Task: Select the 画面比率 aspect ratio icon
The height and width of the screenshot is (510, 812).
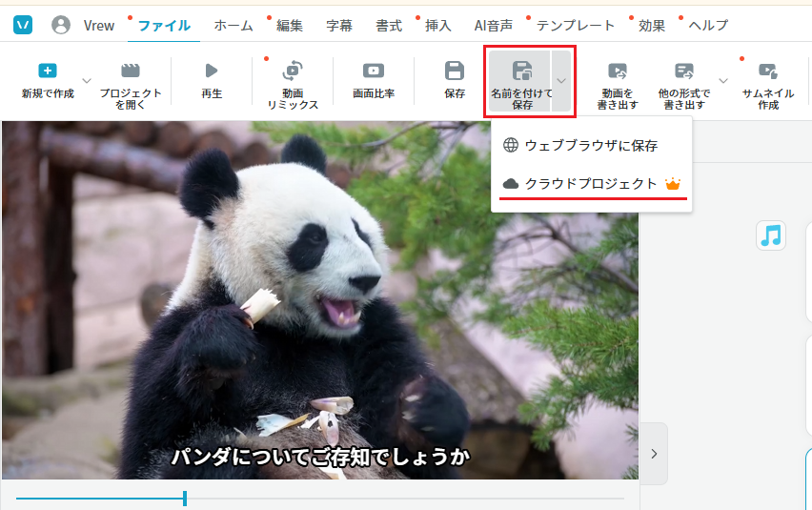Action: [x=374, y=71]
